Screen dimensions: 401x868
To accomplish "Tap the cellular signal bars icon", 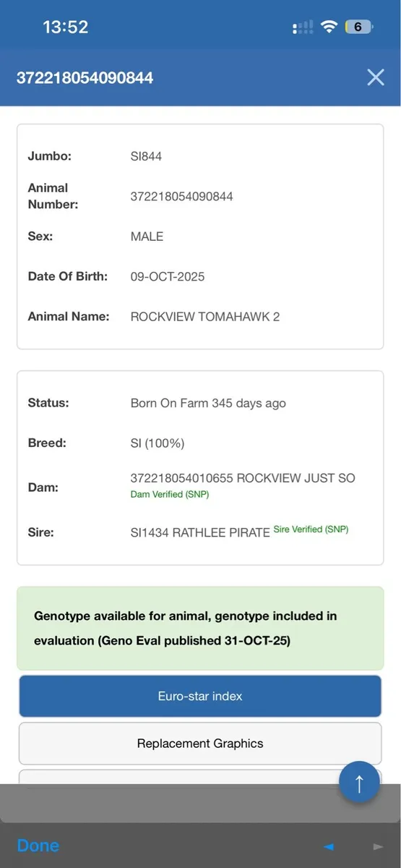I will (303, 27).
